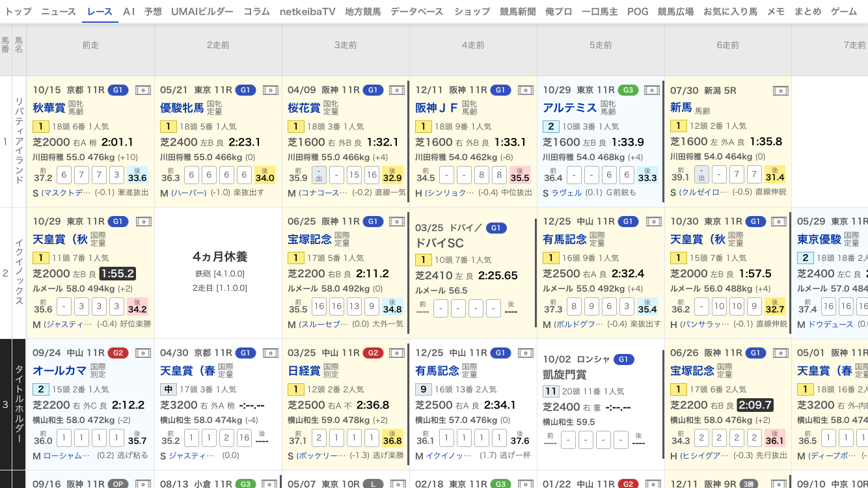Image resolution: width=868 pixels, height=488 pixels.
Task: Open the 06/25 宝塚記念 race link
Action: 310,239
